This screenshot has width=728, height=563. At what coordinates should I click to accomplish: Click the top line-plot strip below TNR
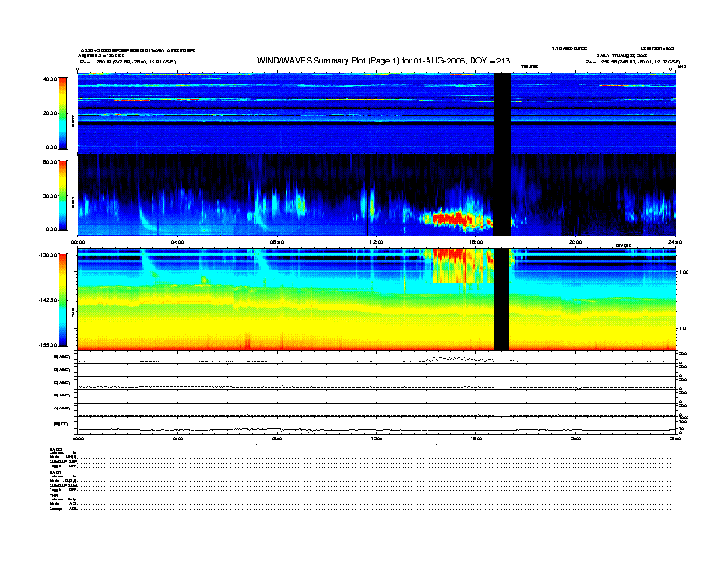pos(376,358)
